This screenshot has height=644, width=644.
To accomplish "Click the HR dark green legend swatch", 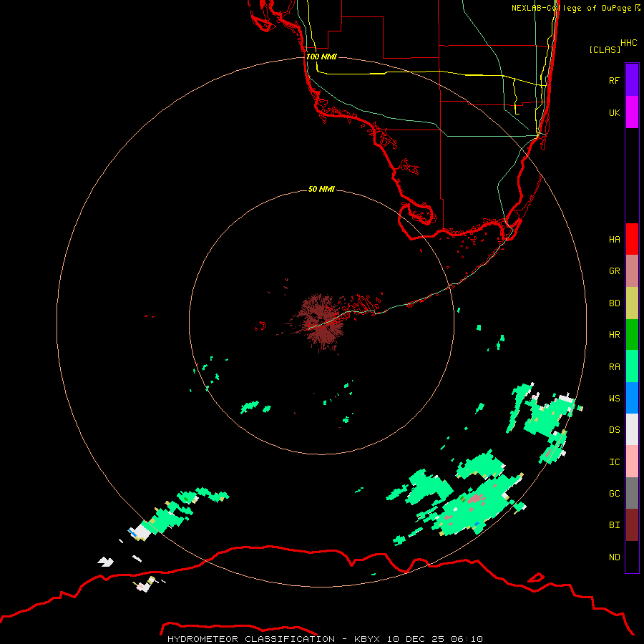I will (632, 335).
